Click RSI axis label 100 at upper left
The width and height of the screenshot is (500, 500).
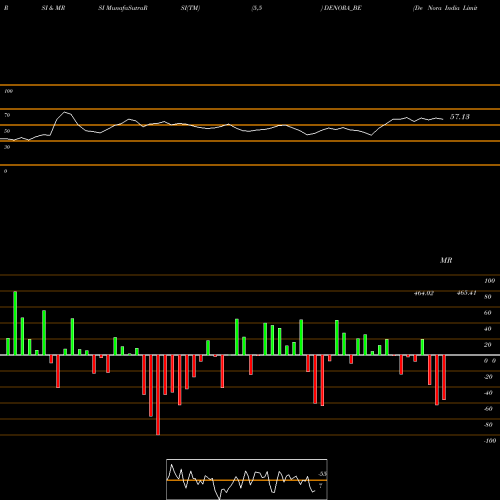tap(8, 91)
